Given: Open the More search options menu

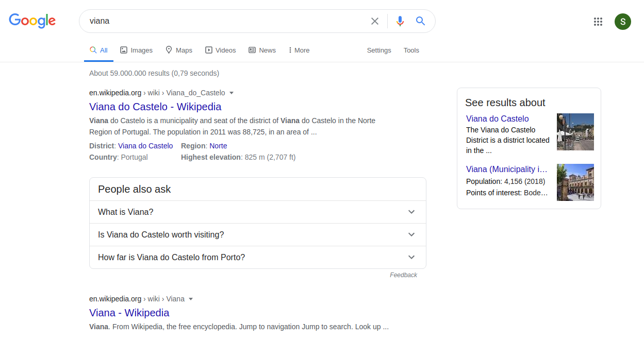Looking at the screenshot, I should coord(299,50).
